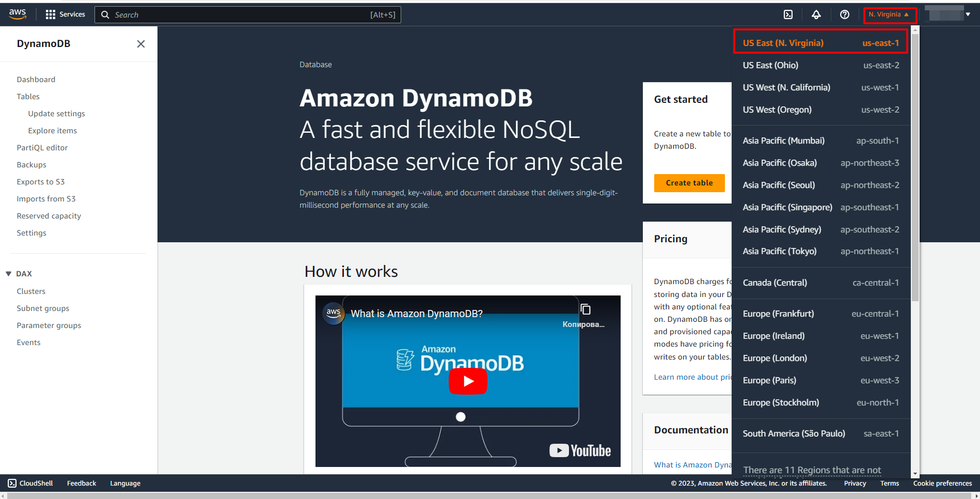Open the Services grid menu
Image resolution: width=980 pixels, height=499 pixels.
point(65,14)
